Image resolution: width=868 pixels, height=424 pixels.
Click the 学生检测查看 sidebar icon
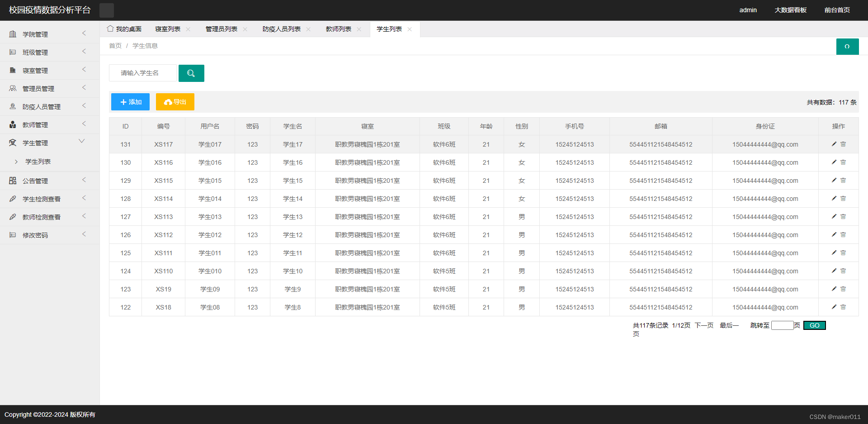pos(13,199)
